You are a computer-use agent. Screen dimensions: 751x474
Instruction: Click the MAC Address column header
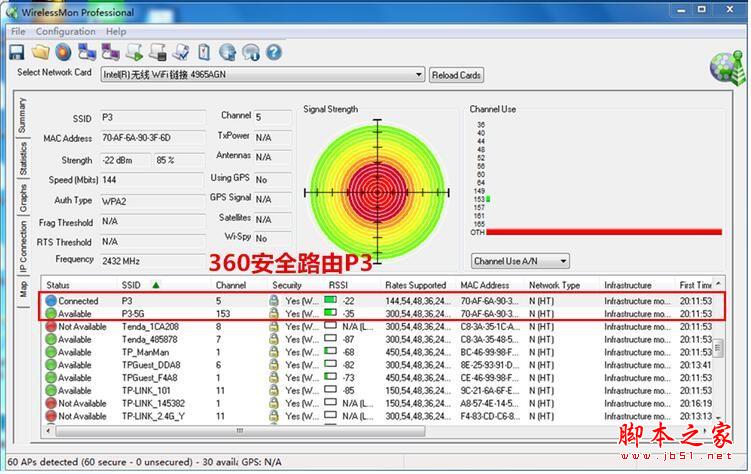coord(485,285)
